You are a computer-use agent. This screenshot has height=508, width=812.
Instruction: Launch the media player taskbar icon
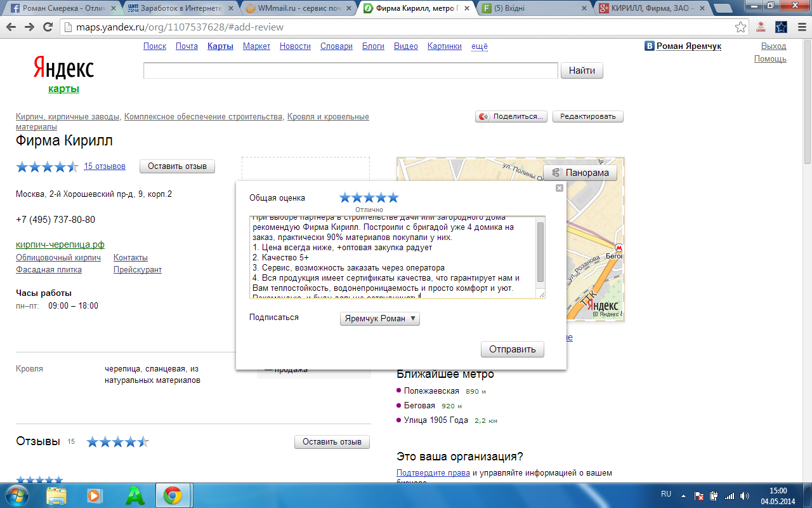95,495
